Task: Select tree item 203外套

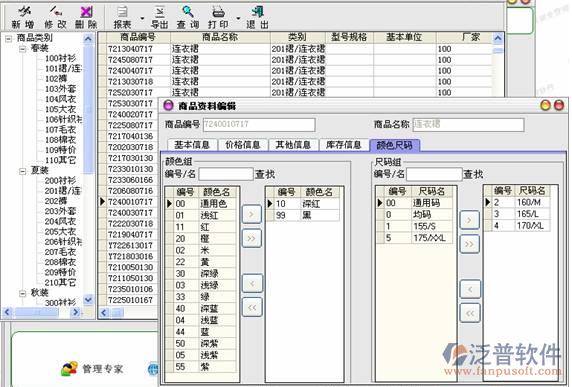Action: click(60, 211)
